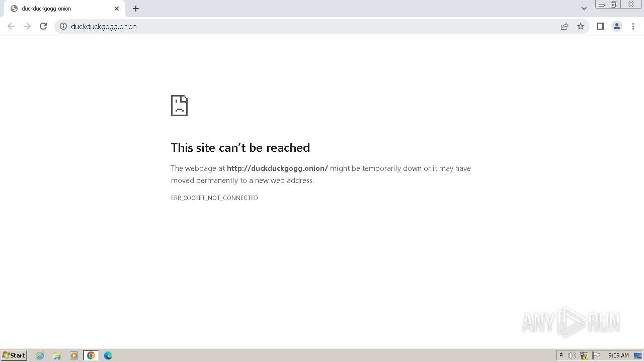This screenshot has width=644, height=362.
Task: Open File Explorer from taskbar
Action: click(57, 355)
